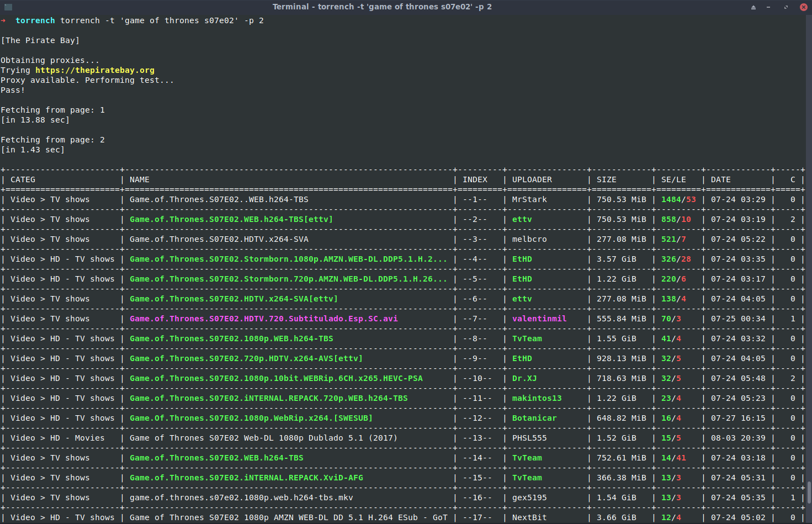Screen dimensions: 812x524
Task: Click the terminal scrollbar handle
Action: (809, 493)
